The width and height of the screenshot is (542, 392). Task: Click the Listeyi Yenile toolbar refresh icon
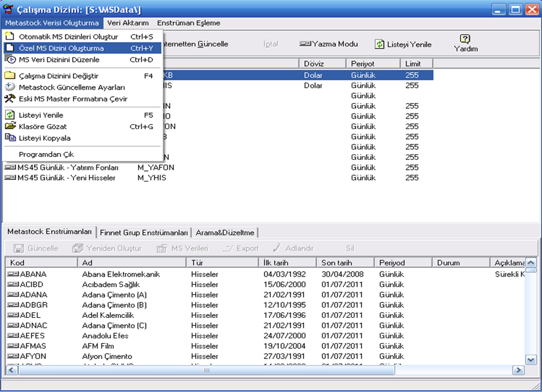coord(380,44)
